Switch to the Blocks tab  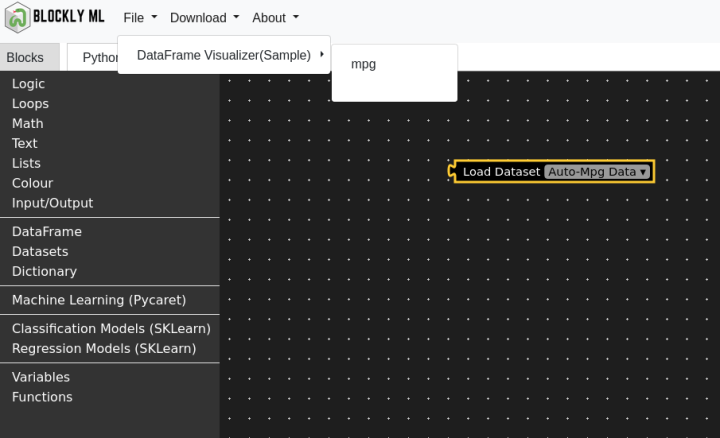pos(30,57)
